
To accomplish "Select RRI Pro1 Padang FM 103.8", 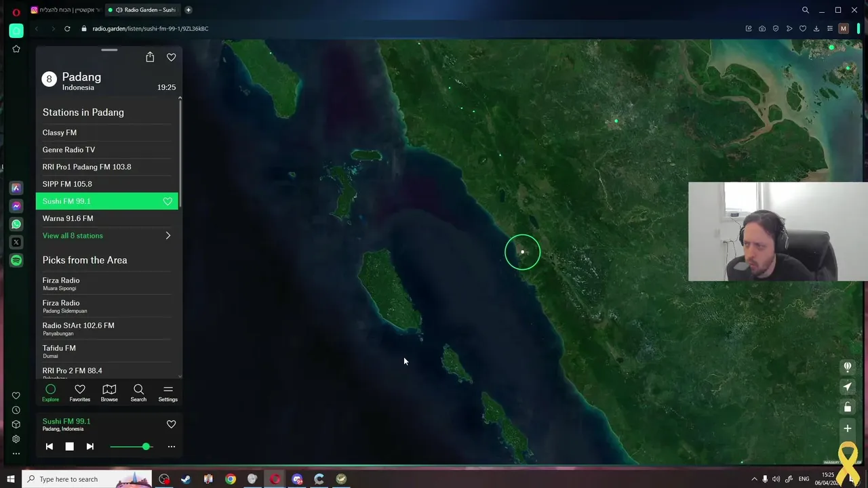I will tap(107, 167).
